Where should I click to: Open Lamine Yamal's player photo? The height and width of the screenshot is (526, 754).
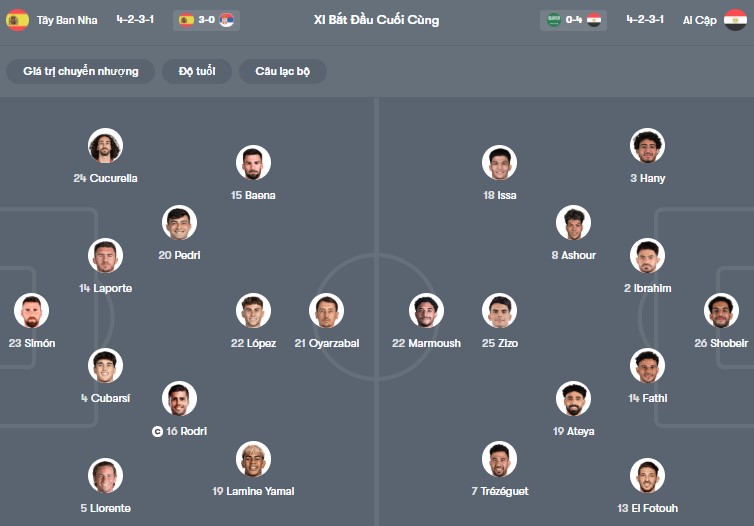(253, 459)
